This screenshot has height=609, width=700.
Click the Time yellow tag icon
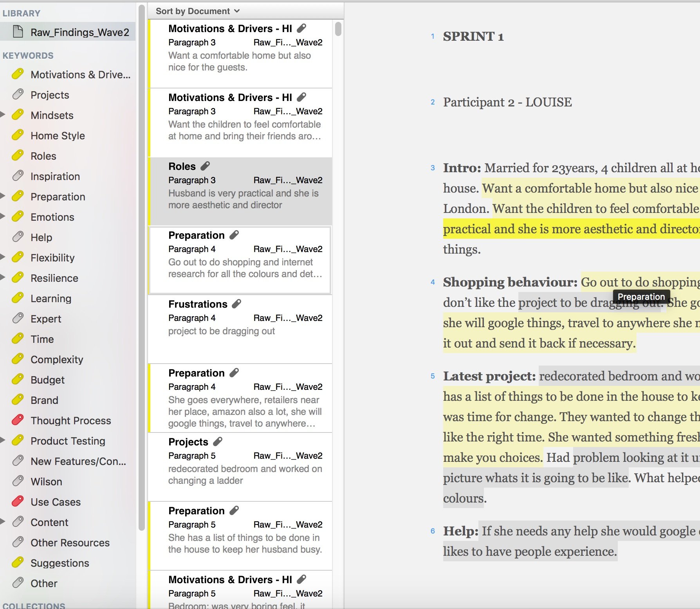tap(18, 339)
